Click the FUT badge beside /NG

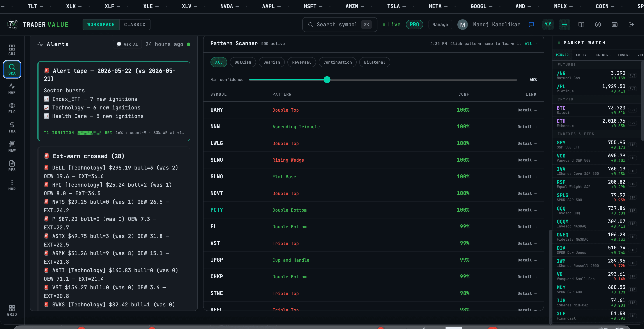633,75
